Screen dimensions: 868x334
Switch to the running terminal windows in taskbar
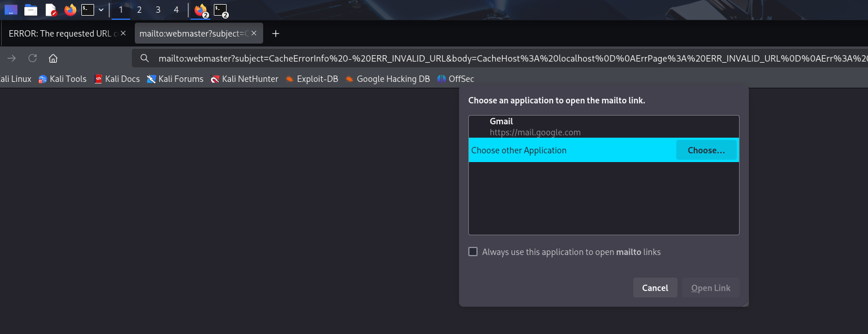pos(220,10)
